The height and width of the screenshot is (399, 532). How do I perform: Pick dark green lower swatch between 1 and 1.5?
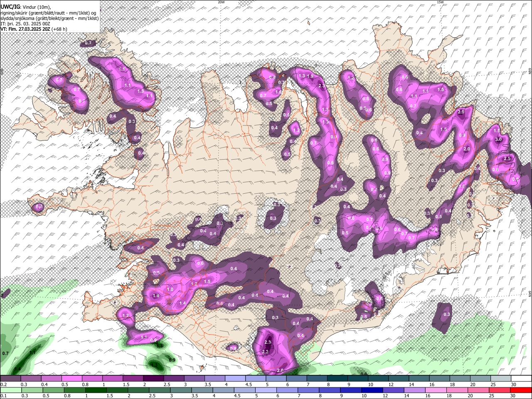95,390
